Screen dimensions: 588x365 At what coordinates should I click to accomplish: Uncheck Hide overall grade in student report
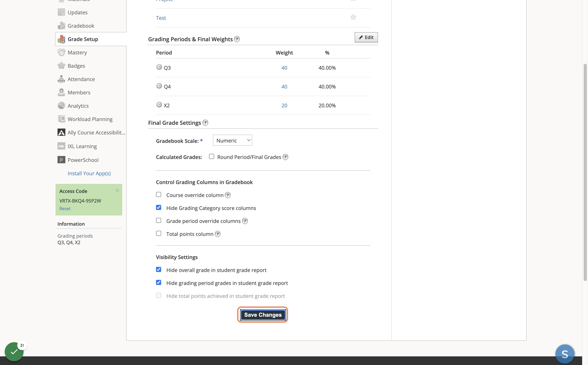coord(159,269)
